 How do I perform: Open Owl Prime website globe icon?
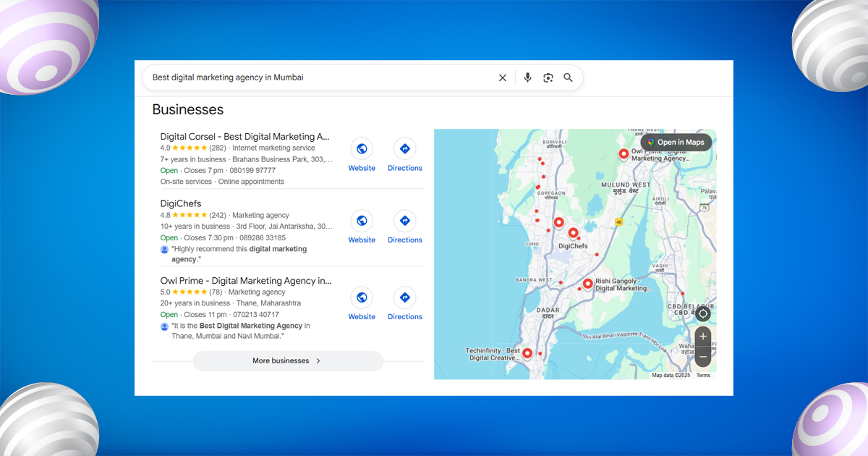click(362, 297)
